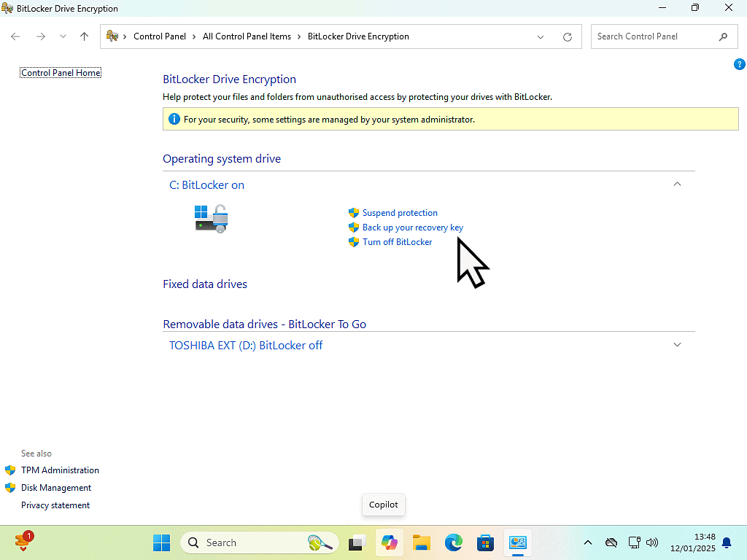Expand the TOSHIBA EXT (D:) drive section

pos(677,345)
